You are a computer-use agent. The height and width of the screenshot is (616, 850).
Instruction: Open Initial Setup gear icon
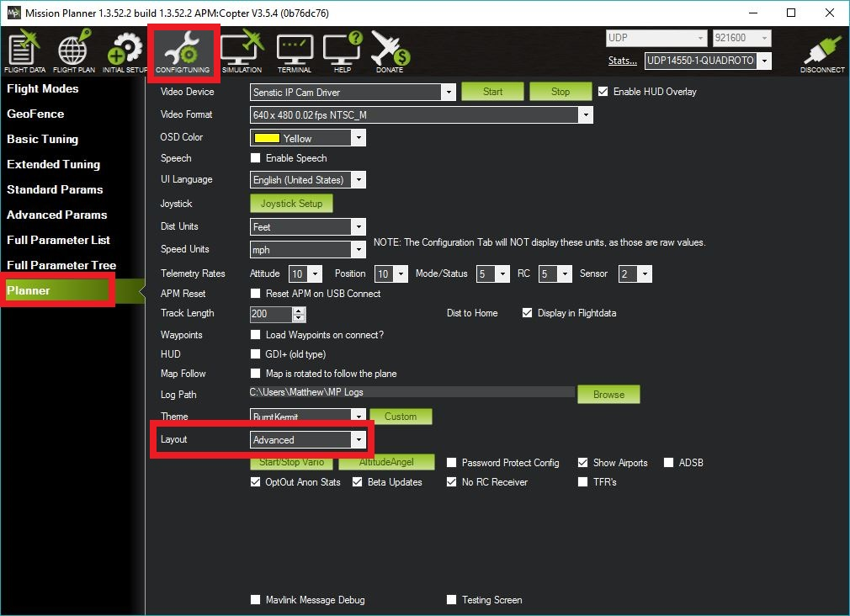[125, 51]
